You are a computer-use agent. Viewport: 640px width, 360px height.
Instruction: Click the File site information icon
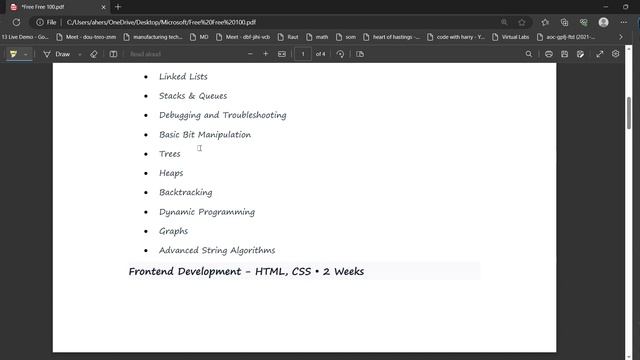pos(46,22)
